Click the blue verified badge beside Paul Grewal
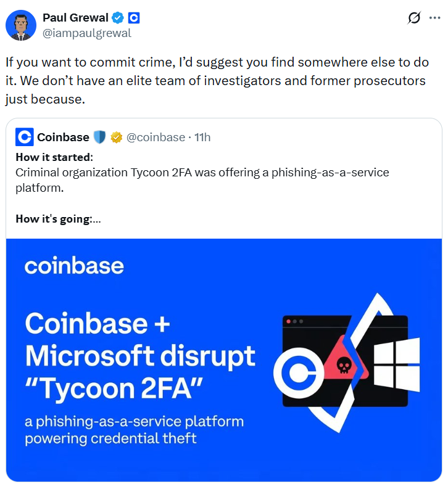This screenshot has width=448, height=489. click(118, 17)
